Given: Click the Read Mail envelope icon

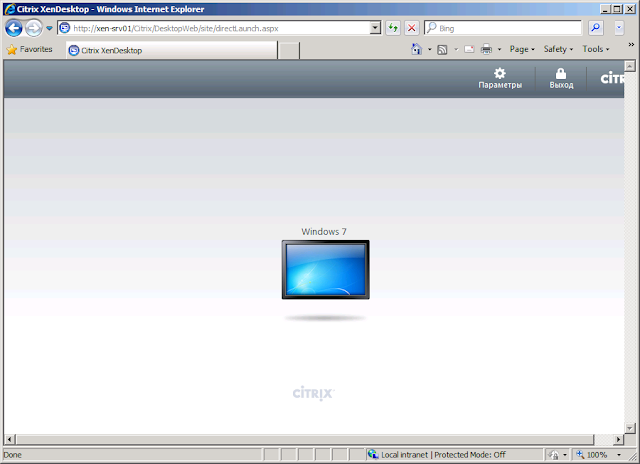Looking at the screenshot, I should click(x=469, y=49).
